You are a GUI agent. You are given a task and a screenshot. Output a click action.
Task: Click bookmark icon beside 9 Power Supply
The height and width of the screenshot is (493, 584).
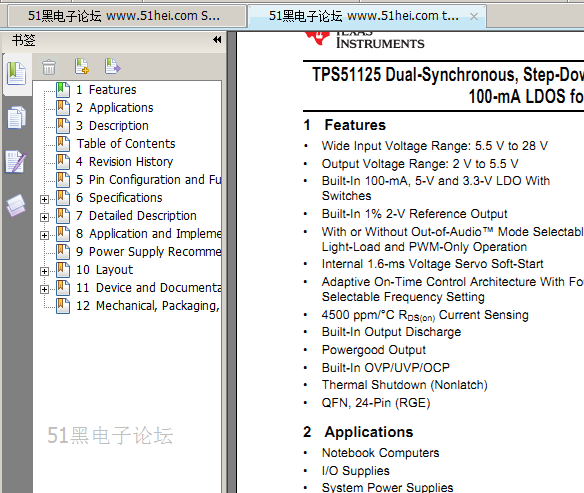[x=63, y=252]
